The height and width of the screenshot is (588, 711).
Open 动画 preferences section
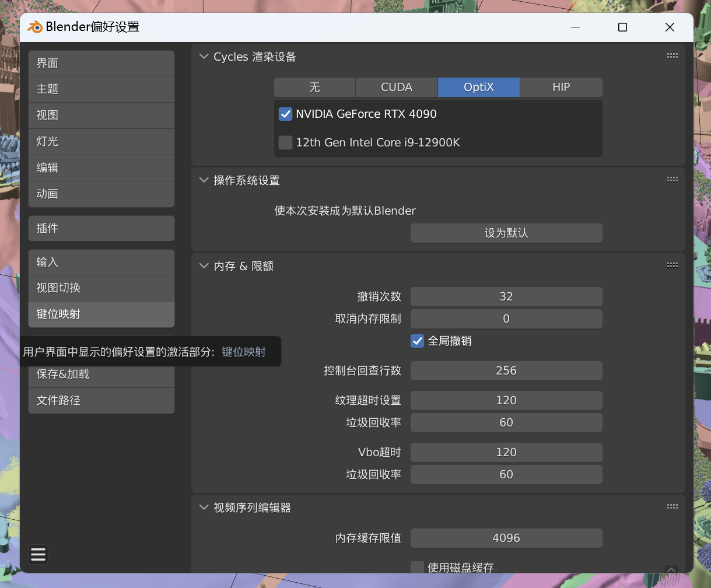coord(101,194)
